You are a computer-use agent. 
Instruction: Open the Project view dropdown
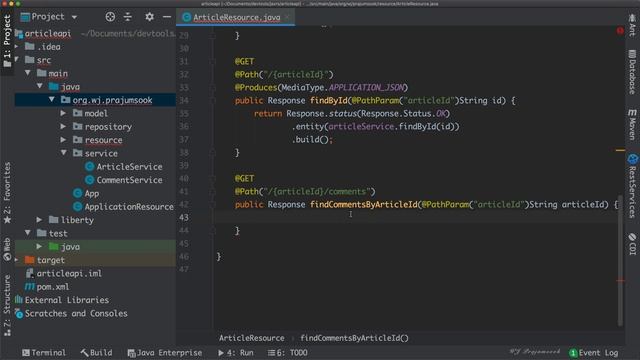pyautogui.click(x=74, y=17)
